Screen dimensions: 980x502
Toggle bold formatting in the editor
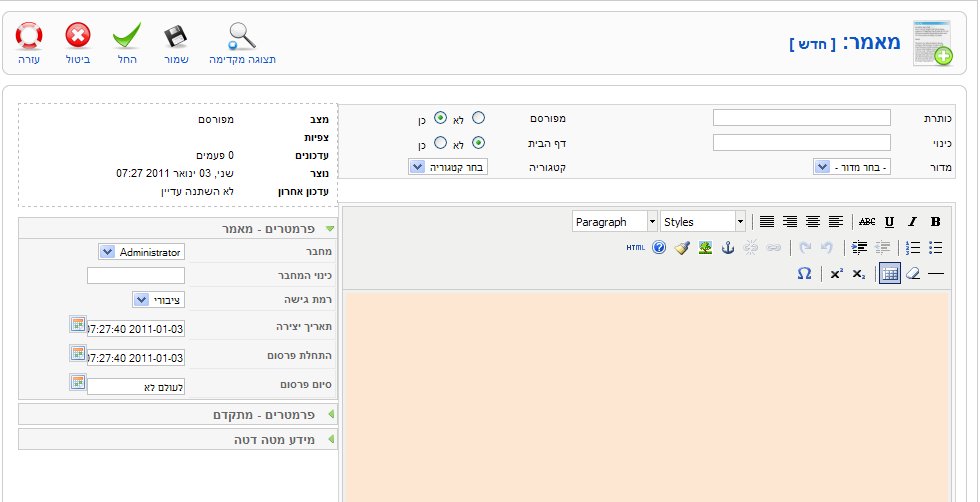tap(935, 221)
